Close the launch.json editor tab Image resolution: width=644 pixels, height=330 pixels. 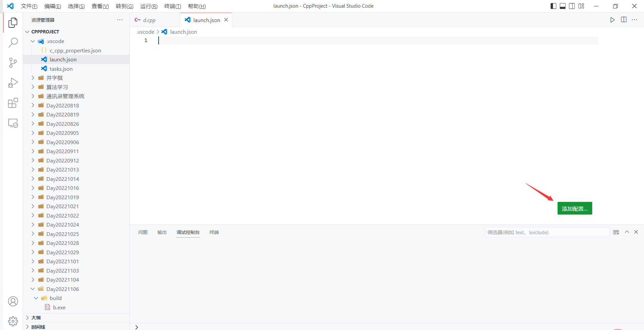226,20
